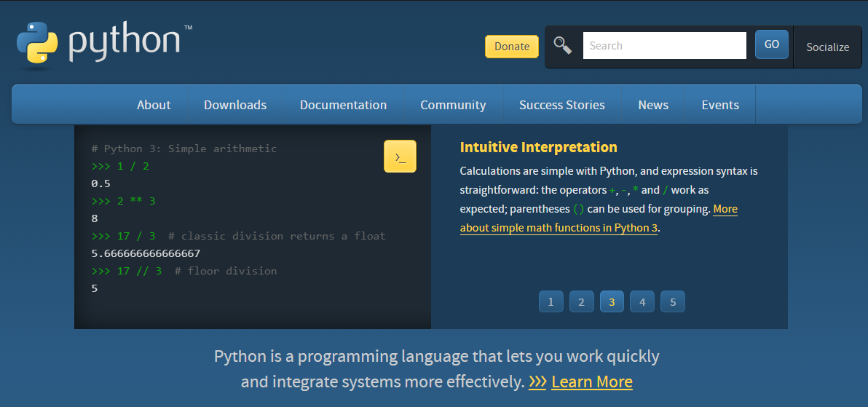Focus the Search input field
Image resolution: width=868 pixels, height=407 pixels.
point(664,45)
